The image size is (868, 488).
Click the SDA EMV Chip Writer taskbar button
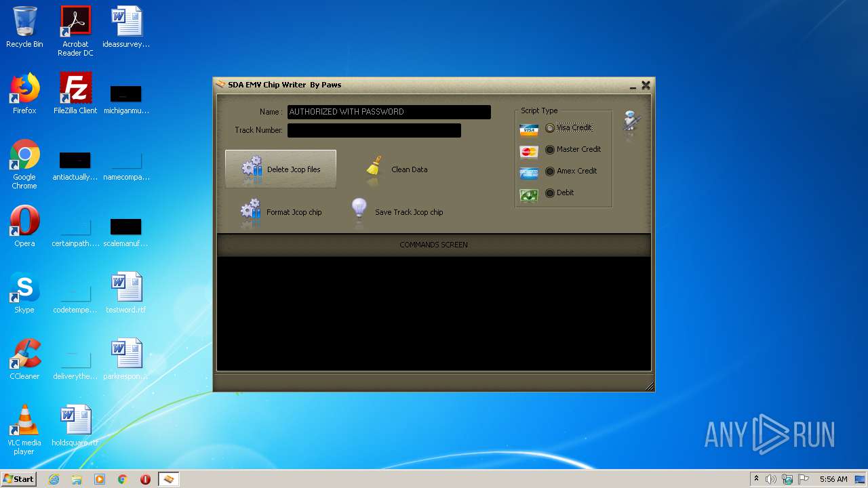169,479
